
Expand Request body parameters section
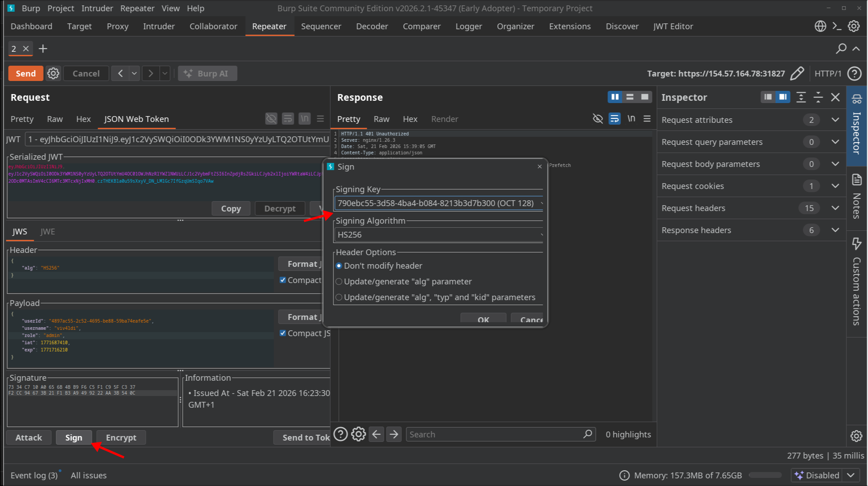(x=836, y=164)
